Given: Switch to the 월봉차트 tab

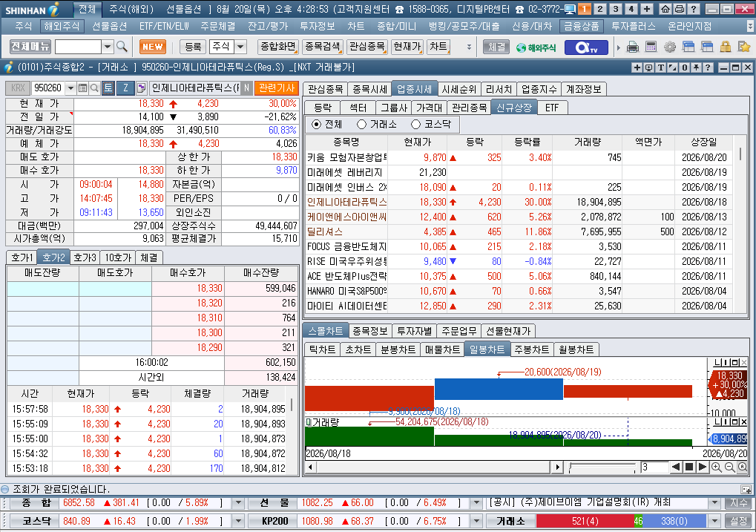Looking at the screenshot, I should [576, 349].
